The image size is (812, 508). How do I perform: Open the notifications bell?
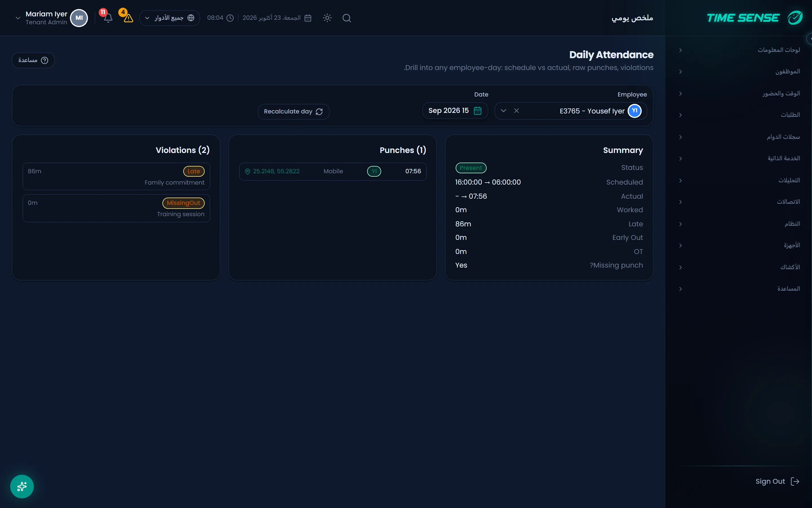108,18
